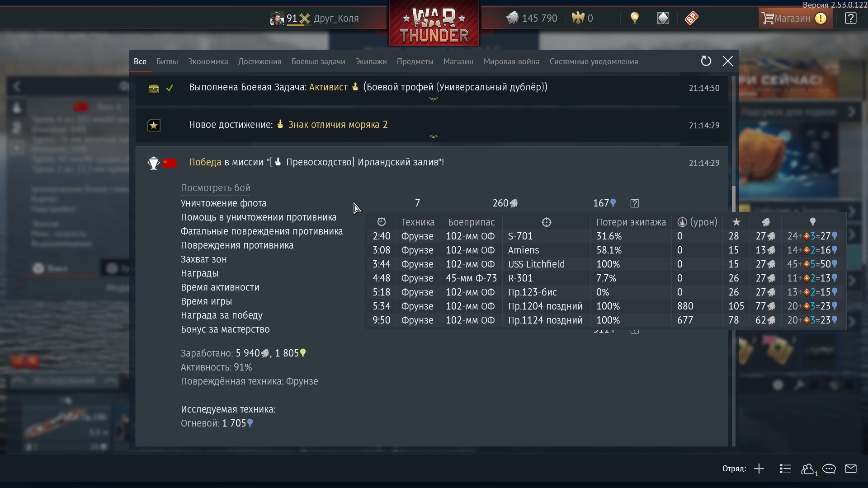The height and width of the screenshot is (488, 868).
Task: Add squad member with plus icon
Action: pos(759,469)
